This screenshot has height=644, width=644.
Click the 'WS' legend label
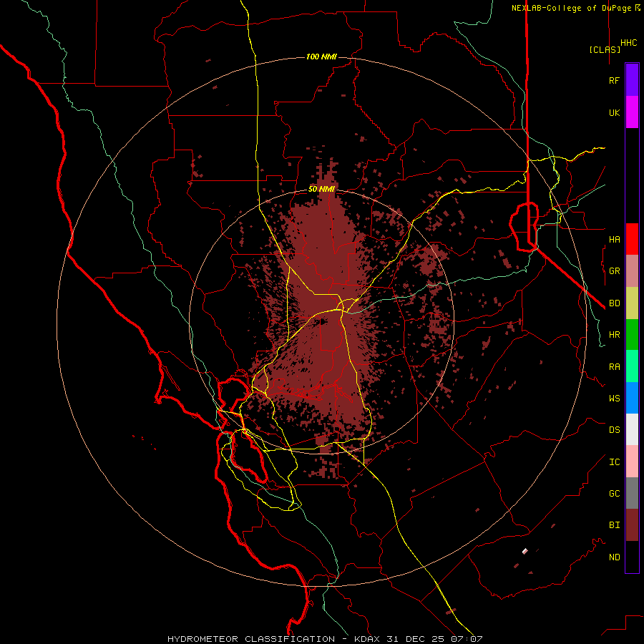pos(614,399)
